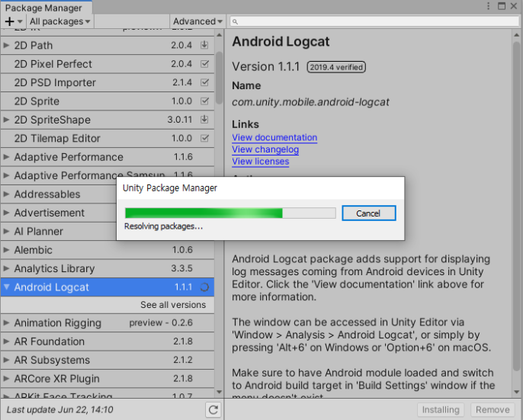Expand the Adaptive Performance package row

(x=6, y=157)
